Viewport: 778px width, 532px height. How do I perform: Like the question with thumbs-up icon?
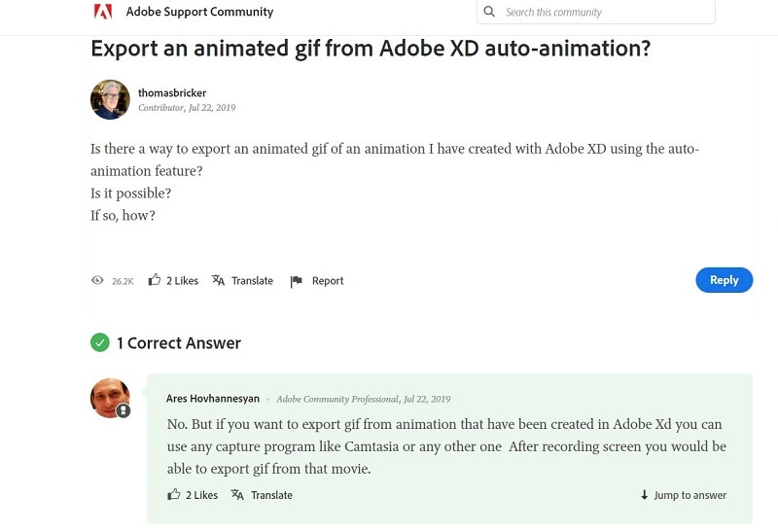[x=155, y=280]
